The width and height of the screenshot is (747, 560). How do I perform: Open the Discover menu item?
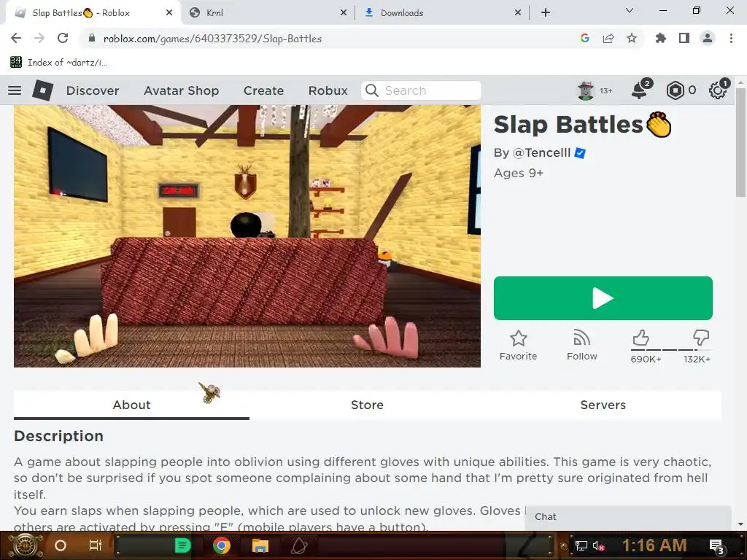point(93,90)
